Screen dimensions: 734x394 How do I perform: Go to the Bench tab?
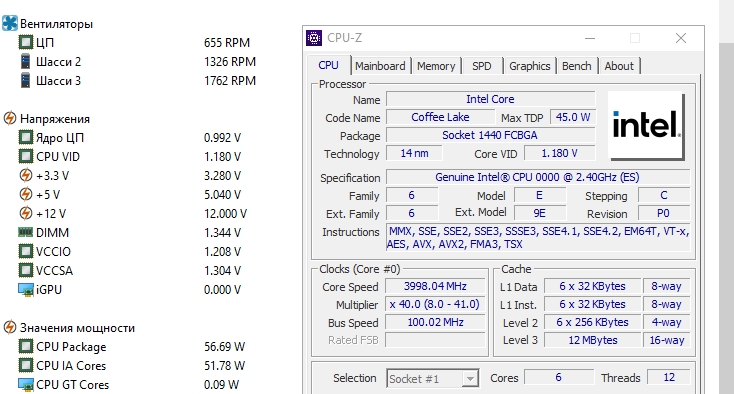click(577, 66)
